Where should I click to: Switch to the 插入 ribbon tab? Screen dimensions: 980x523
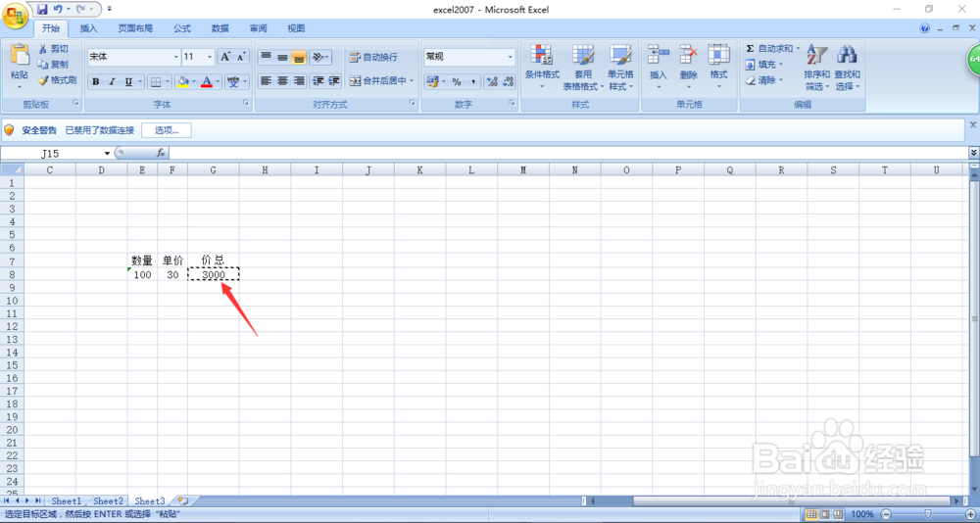coord(89,28)
